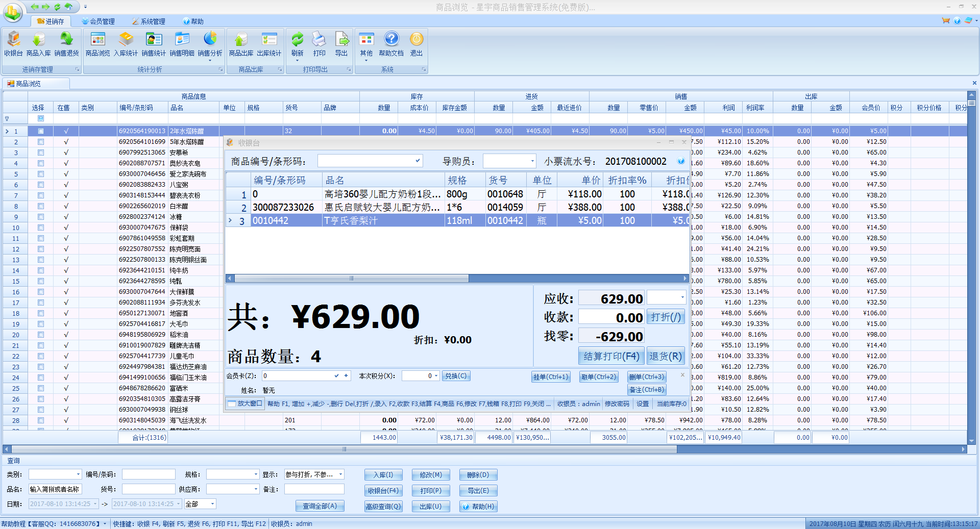Open the dropdown next to 应收 amount
This screenshot has height=529, width=980.
682,297
